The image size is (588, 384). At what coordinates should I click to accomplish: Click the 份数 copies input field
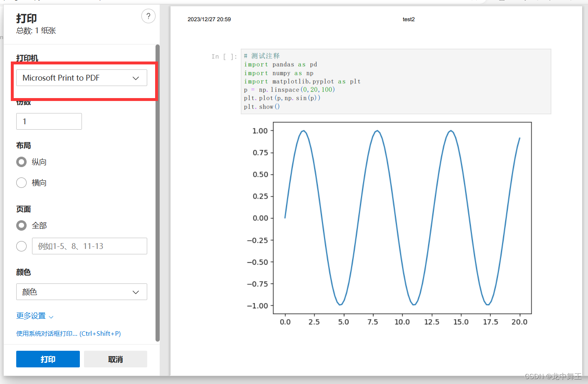[x=49, y=121]
